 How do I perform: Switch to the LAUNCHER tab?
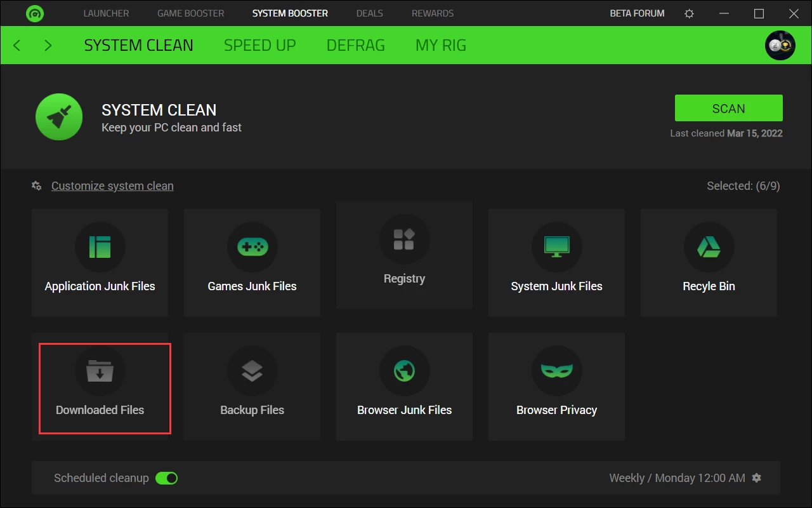106,13
